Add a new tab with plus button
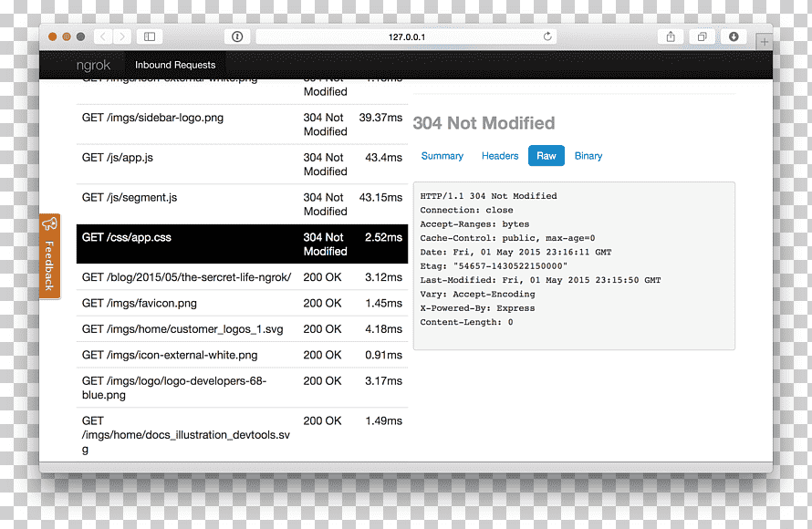Viewport: 812px width, 529px height. (x=765, y=41)
